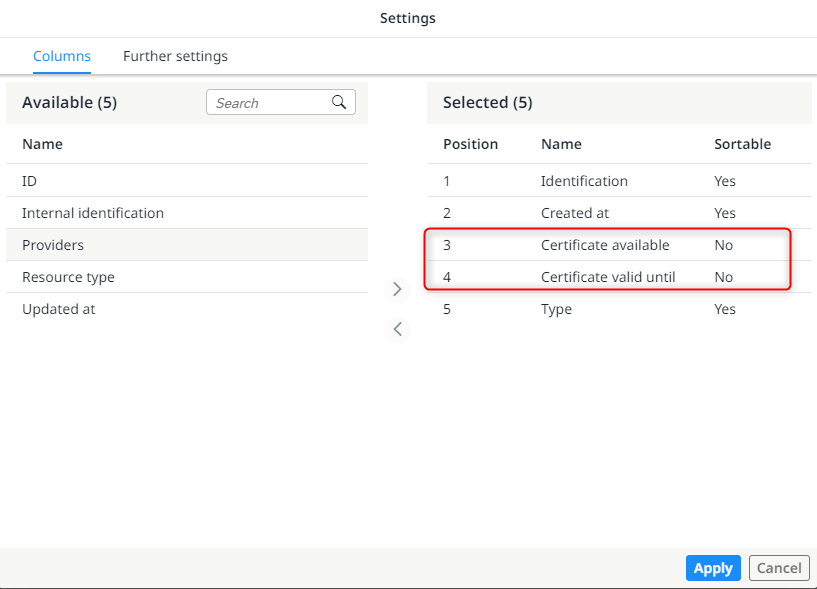Click the right arrow to move columns

[397, 288]
